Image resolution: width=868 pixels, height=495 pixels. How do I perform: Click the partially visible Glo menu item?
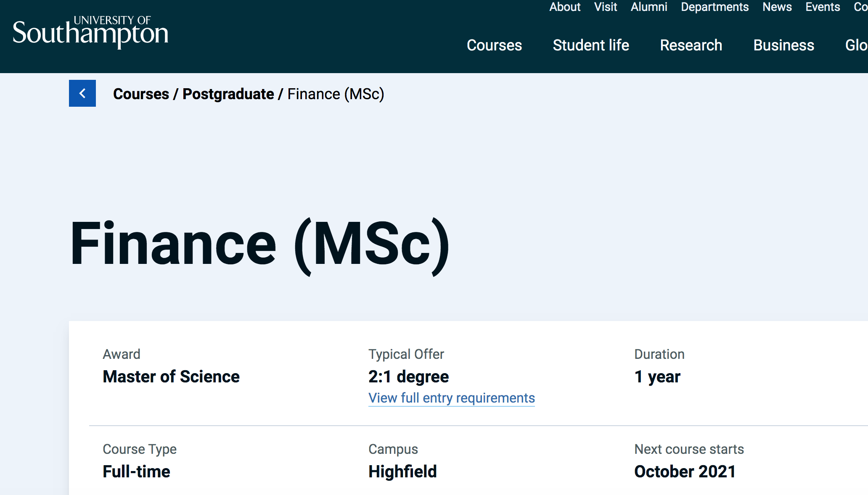coord(856,45)
